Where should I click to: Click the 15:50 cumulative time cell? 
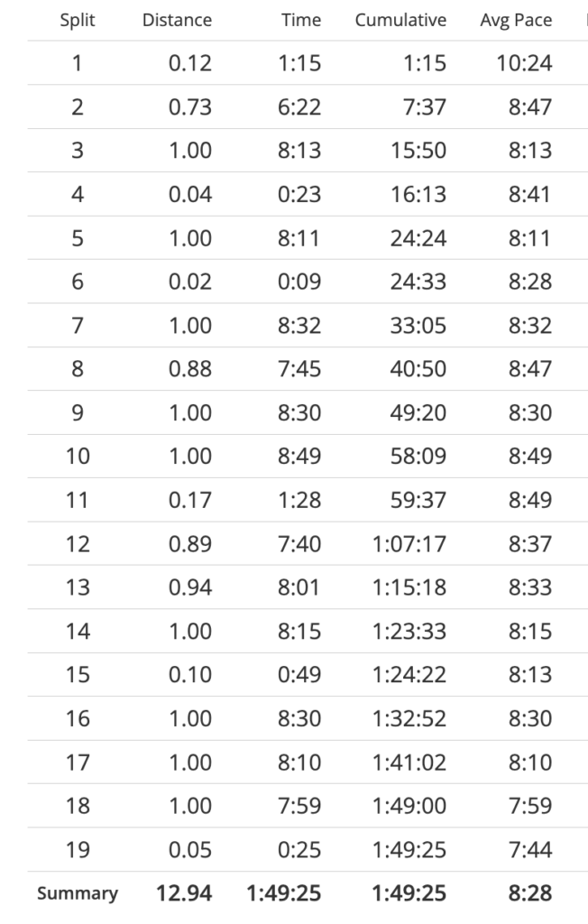tap(418, 151)
